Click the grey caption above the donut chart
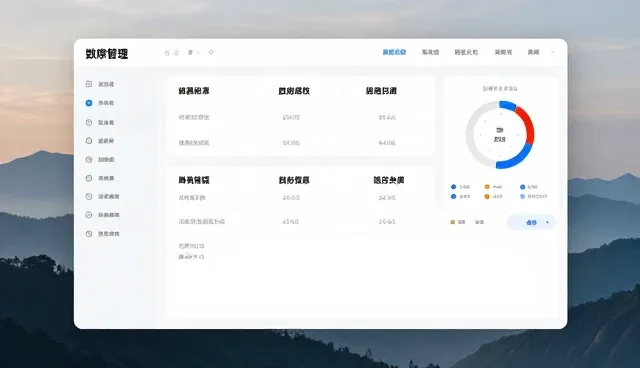The width and height of the screenshot is (640, 368). [x=500, y=88]
